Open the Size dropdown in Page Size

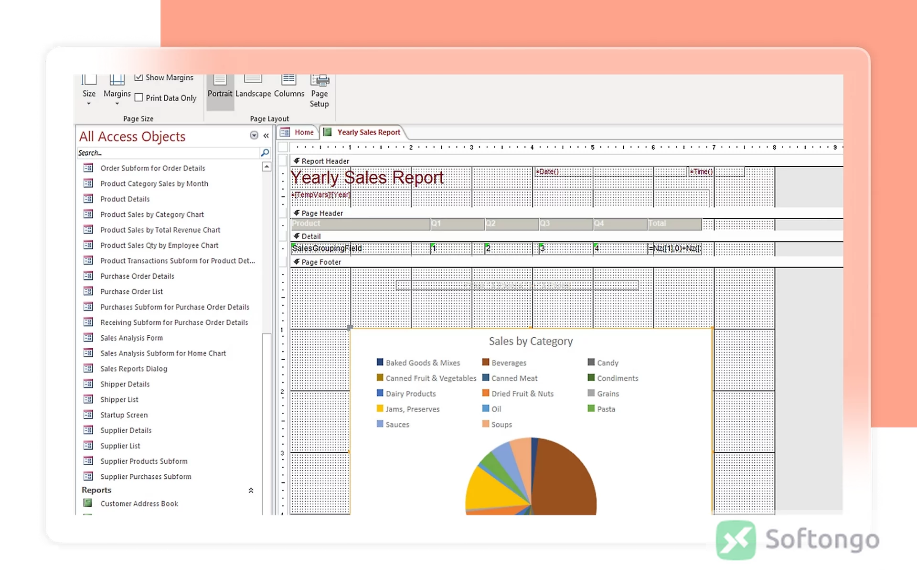(89, 91)
